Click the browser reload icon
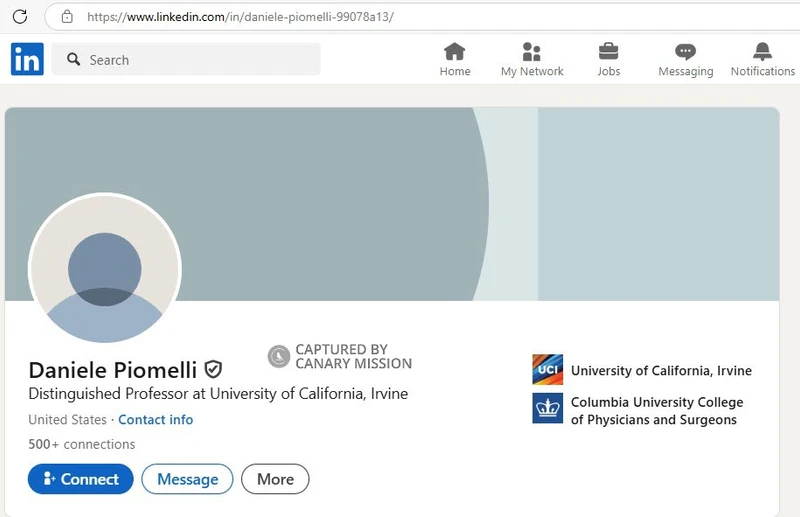 click(x=20, y=16)
